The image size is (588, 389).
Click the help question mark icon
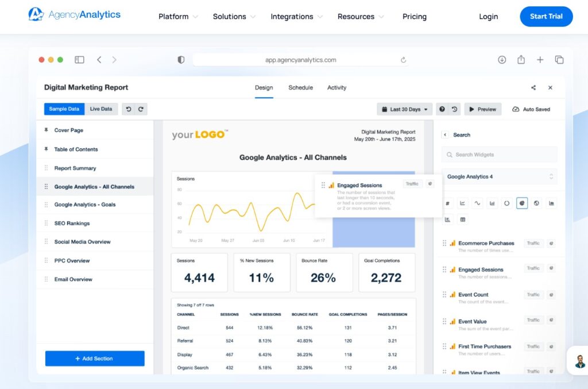pos(442,109)
